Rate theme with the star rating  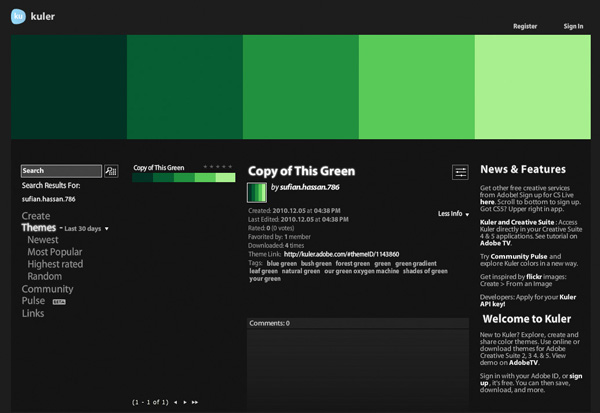pyautogui.click(x=218, y=167)
